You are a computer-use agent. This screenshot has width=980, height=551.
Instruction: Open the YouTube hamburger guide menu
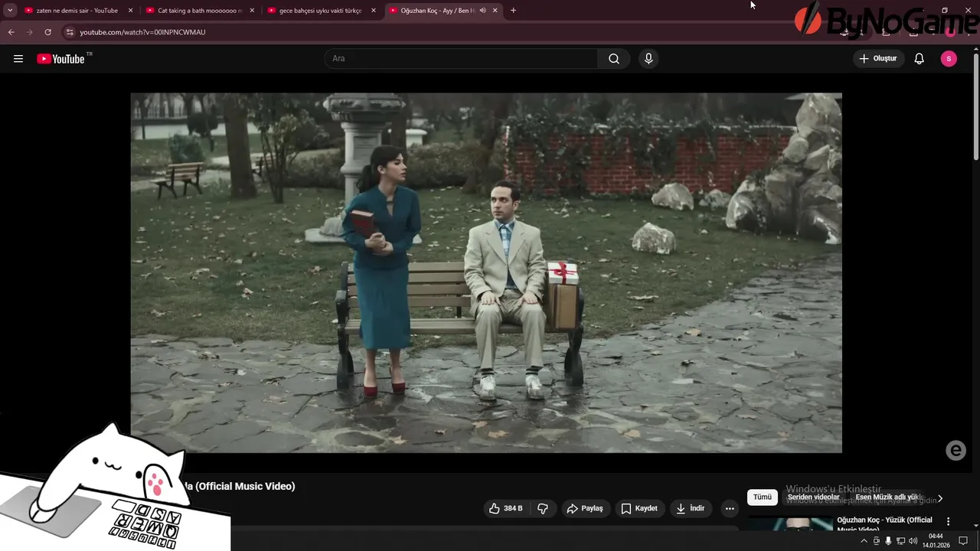(18, 59)
